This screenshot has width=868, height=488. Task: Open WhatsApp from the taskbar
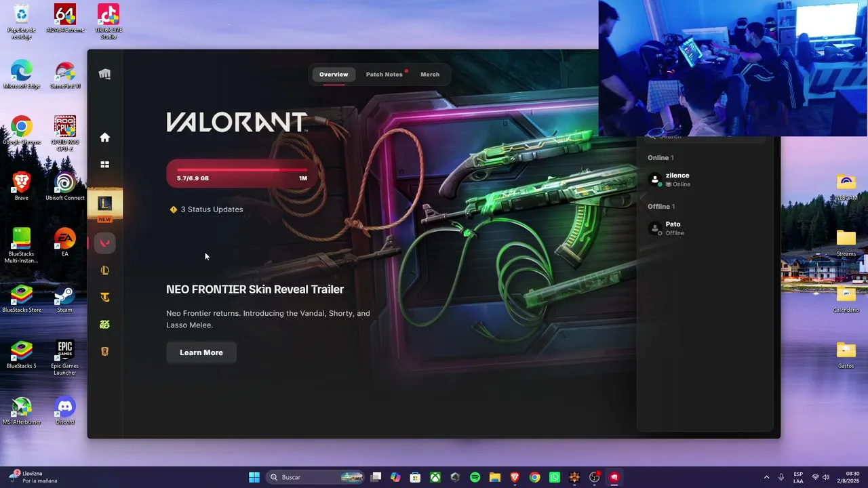[555, 477]
